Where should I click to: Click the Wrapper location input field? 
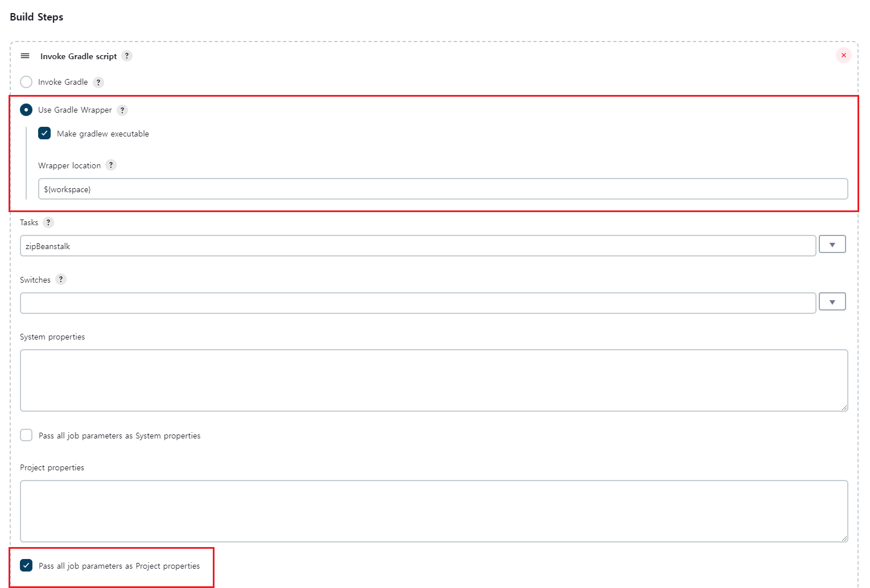[x=443, y=189]
